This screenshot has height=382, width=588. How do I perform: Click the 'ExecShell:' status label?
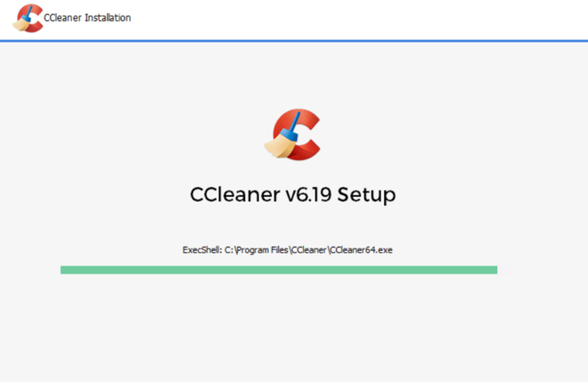click(x=202, y=250)
